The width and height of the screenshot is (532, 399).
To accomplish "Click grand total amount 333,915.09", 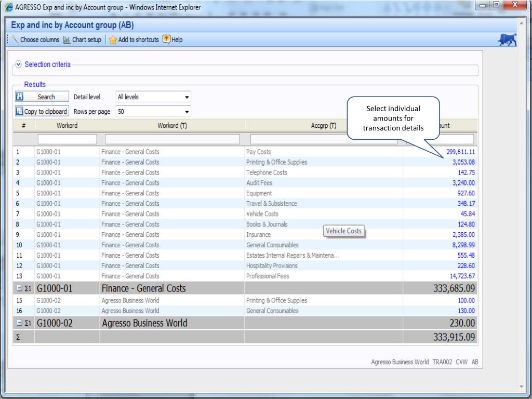I will [x=454, y=337].
